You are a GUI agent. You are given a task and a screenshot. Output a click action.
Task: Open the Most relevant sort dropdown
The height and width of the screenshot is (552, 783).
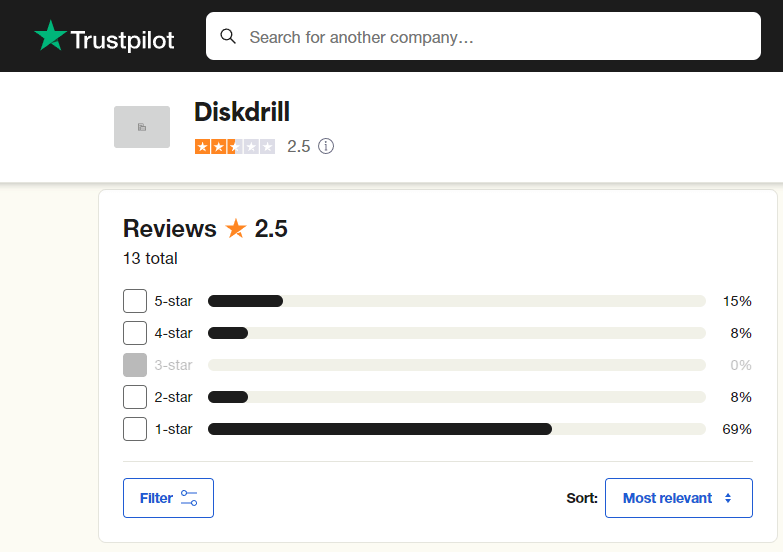point(679,498)
